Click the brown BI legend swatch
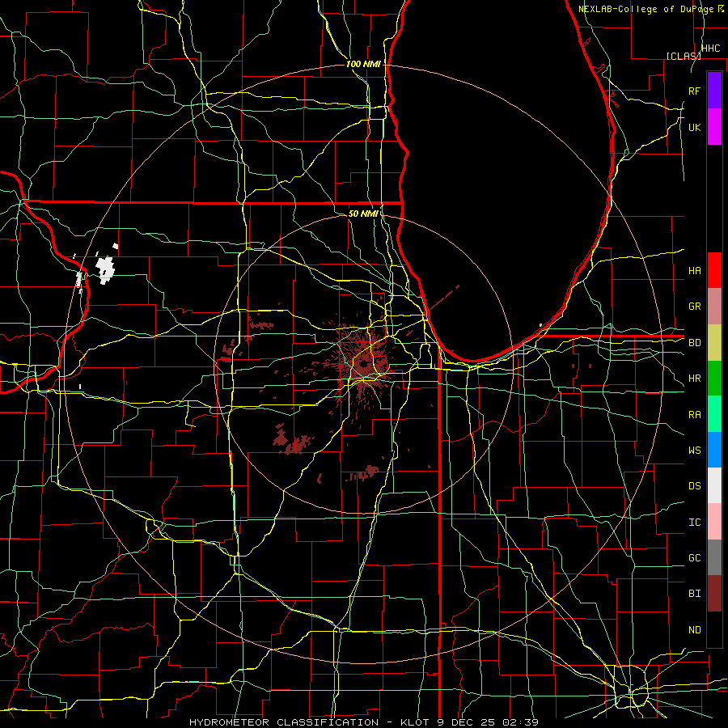The image size is (728, 728). coord(714,594)
